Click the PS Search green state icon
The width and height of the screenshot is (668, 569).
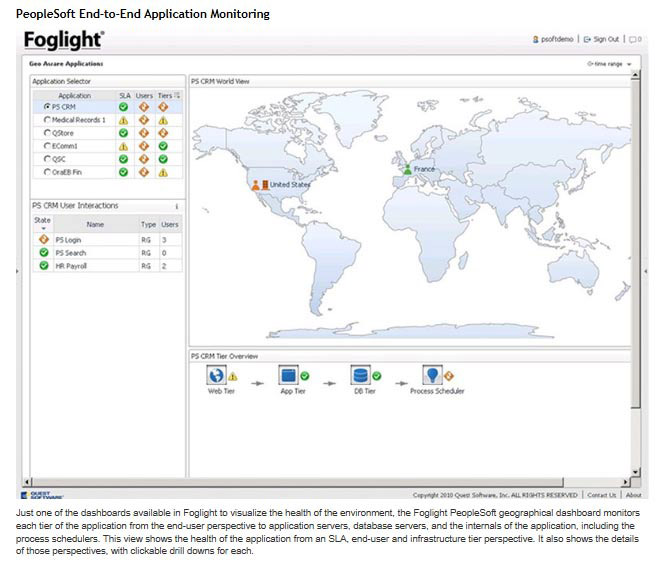click(44, 253)
